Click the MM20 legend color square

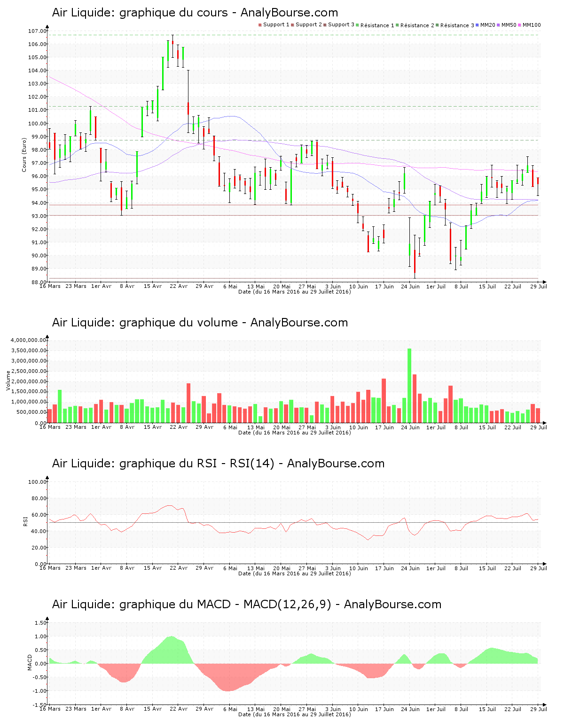click(478, 25)
